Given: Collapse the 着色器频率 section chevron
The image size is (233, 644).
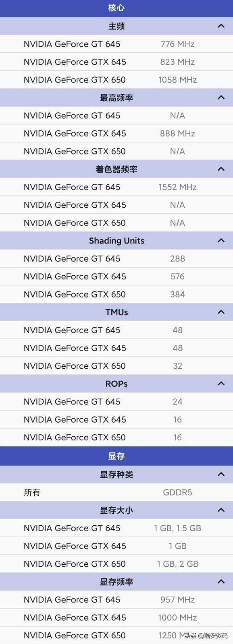Looking at the screenshot, I should tap(221, 169).
